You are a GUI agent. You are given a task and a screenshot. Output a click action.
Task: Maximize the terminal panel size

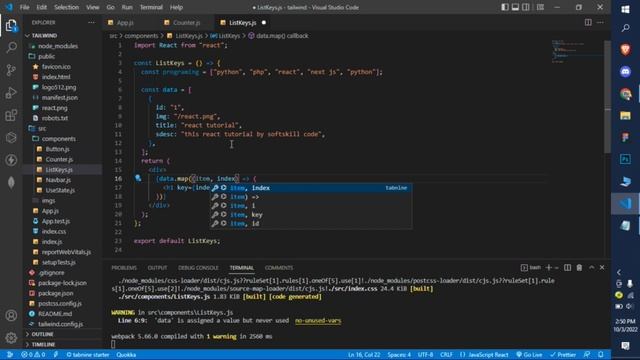[x=591, y=267]
